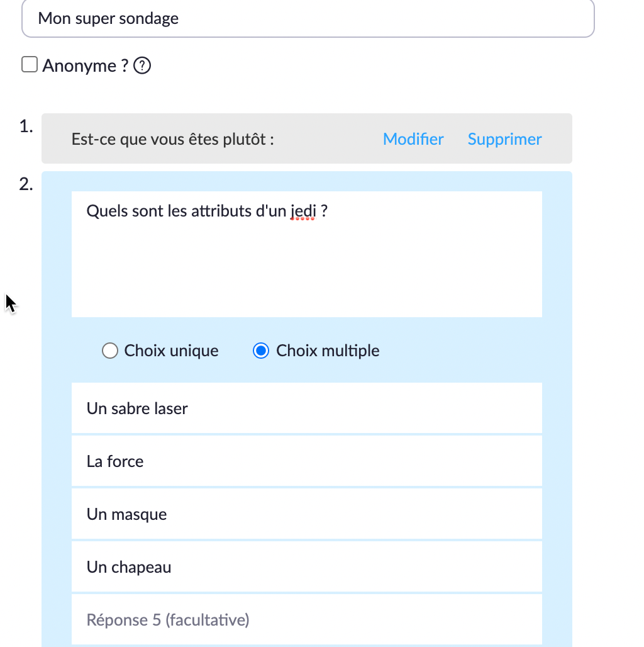644x647 pixels.
Task: Select the Choix multiple radio button
Action: [x=261, y=351]
